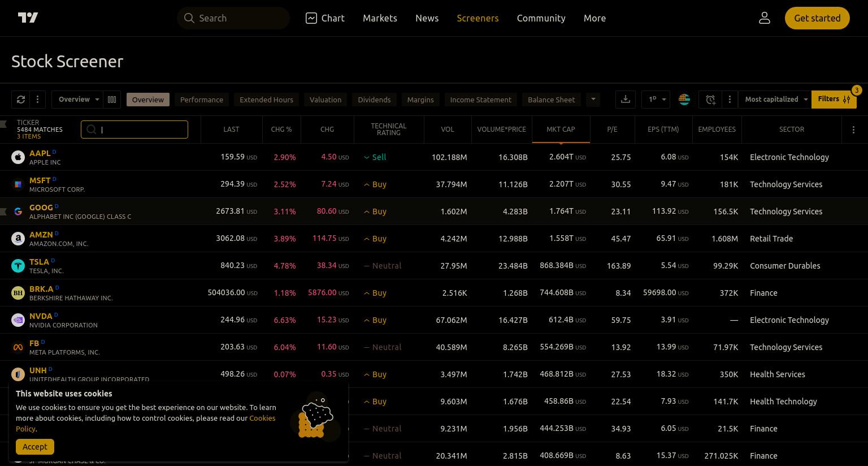Refresh the screener data
868x466 pixels.
point(21,100)
